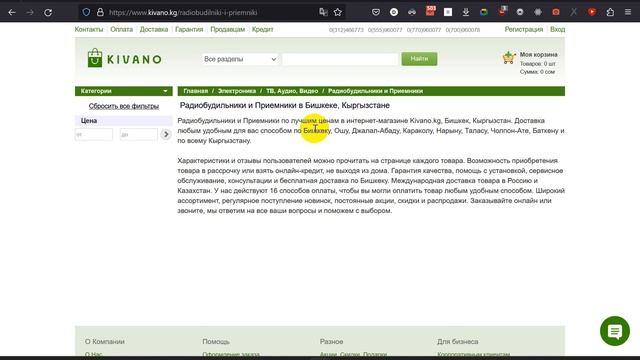Screen dimensions: 640x360
Task: Click the 'Цена' filter header
Action: point(124,121)
